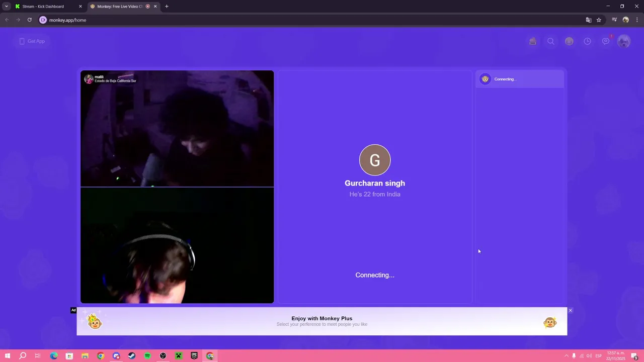The width and height of the screenshot is (644, 362).
Task: Open Discord from the taskbar
Action: click(116, 356)
